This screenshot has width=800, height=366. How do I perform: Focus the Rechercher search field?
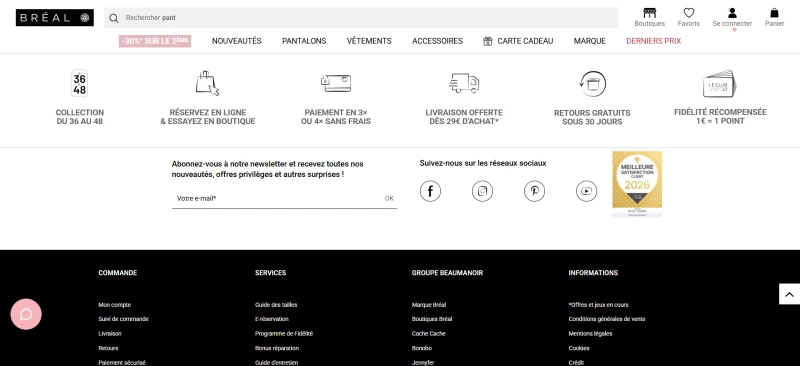pos(361,18)
